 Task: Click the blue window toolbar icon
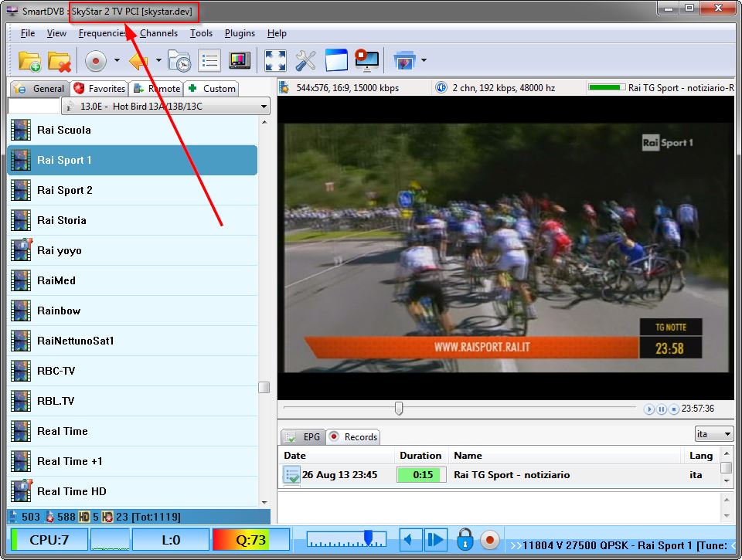(x=336, y=60)
